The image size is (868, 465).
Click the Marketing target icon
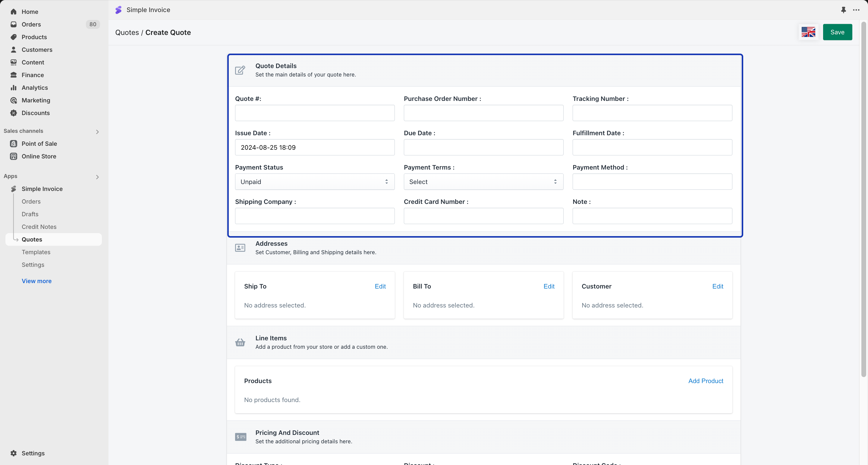coord(14,100)
